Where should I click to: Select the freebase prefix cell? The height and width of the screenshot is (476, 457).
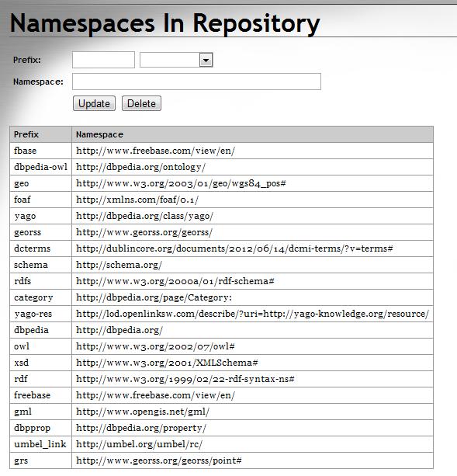coord(40,395)
